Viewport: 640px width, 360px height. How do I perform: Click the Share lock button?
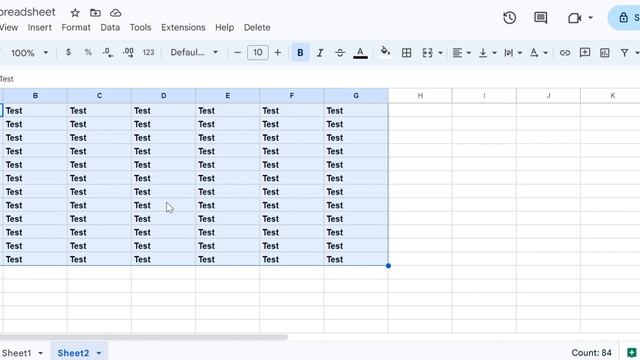624,18
